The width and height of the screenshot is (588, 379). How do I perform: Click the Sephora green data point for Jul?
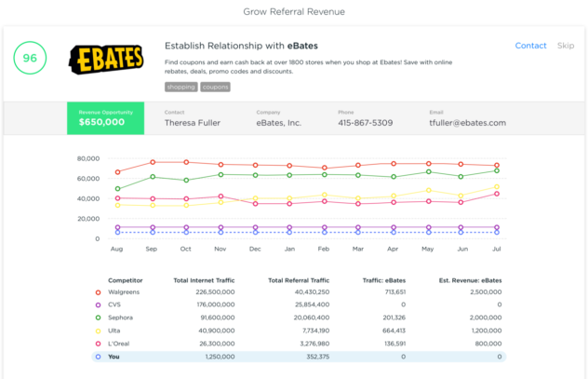click(497, 170)
